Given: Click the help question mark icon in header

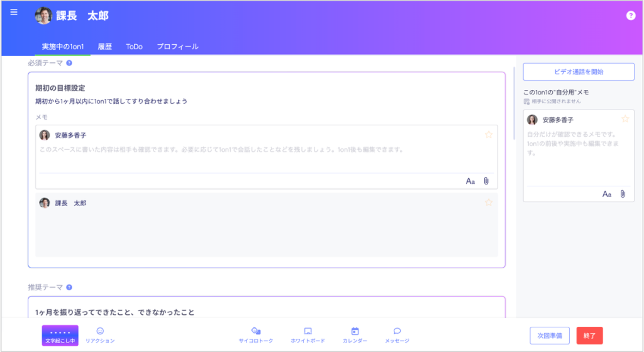Looking at the screenshot, I should (631, 16).
